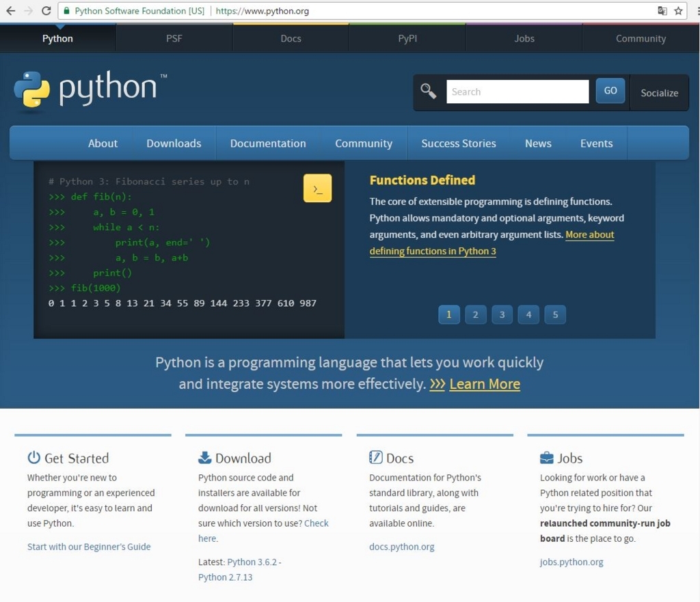The height and width of the screenshot is (602, 700).
Task: Click the green secure padlock icon
Action: (x=66, y=11)
